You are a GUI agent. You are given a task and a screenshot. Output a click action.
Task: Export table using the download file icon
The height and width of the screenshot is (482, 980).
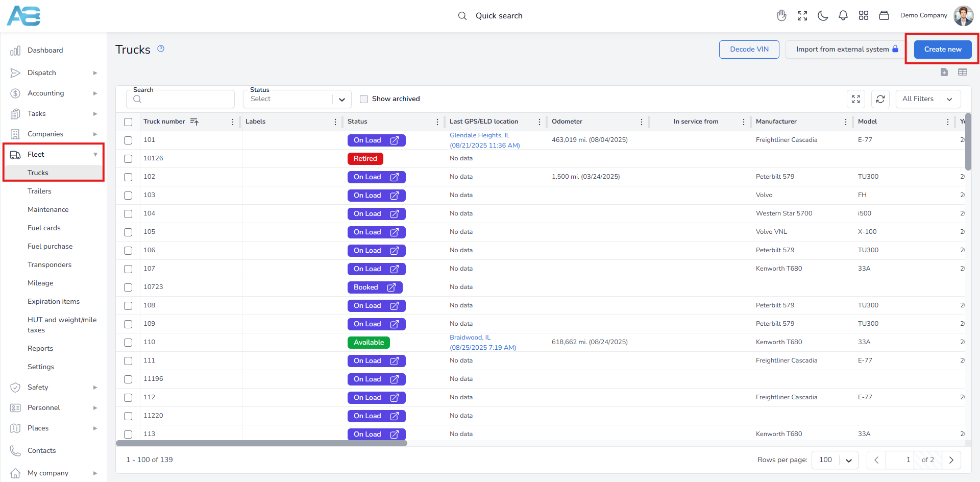(x=944, y=72)
